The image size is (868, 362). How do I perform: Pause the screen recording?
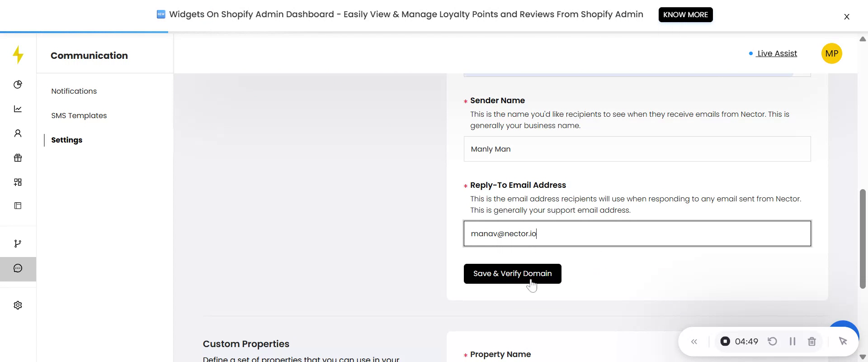(792, 342)
